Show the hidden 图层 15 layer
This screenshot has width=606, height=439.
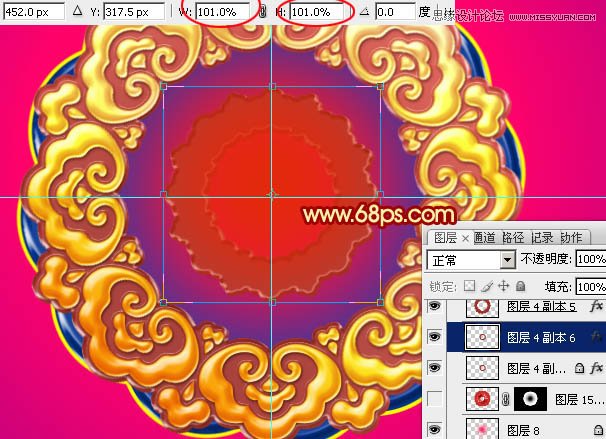coord(434,399)
